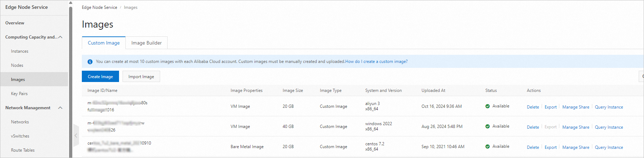Viewport: 644px width, 158px height.
Task: Collapse the sidebar with the arrow handle
Action: (76, 135)
